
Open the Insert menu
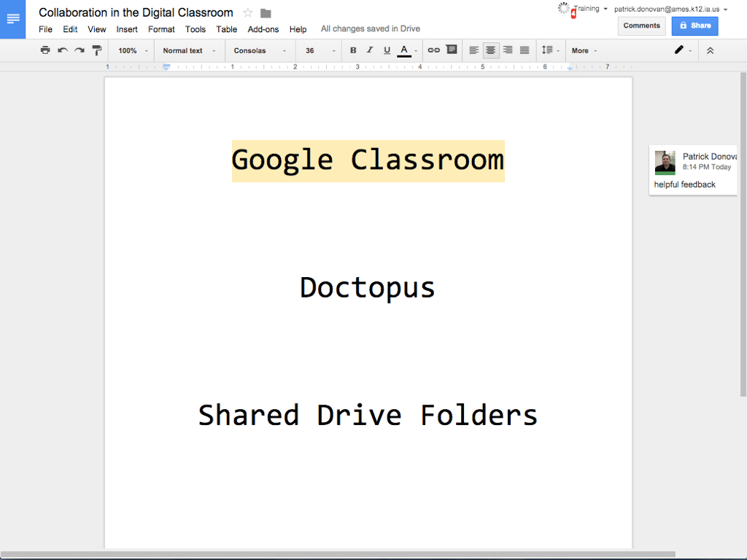click(x=127, y=29)
